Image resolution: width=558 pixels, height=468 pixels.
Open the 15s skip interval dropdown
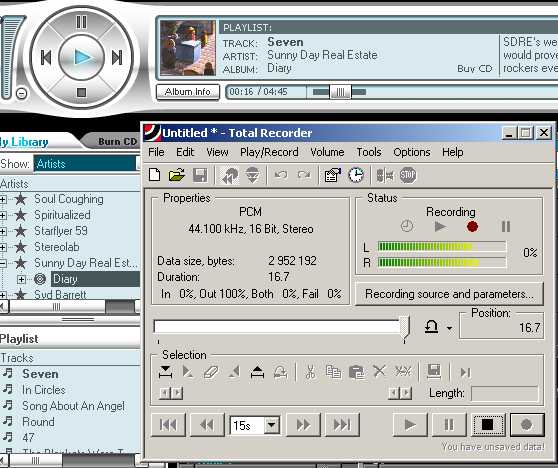(x=272, y=425)
